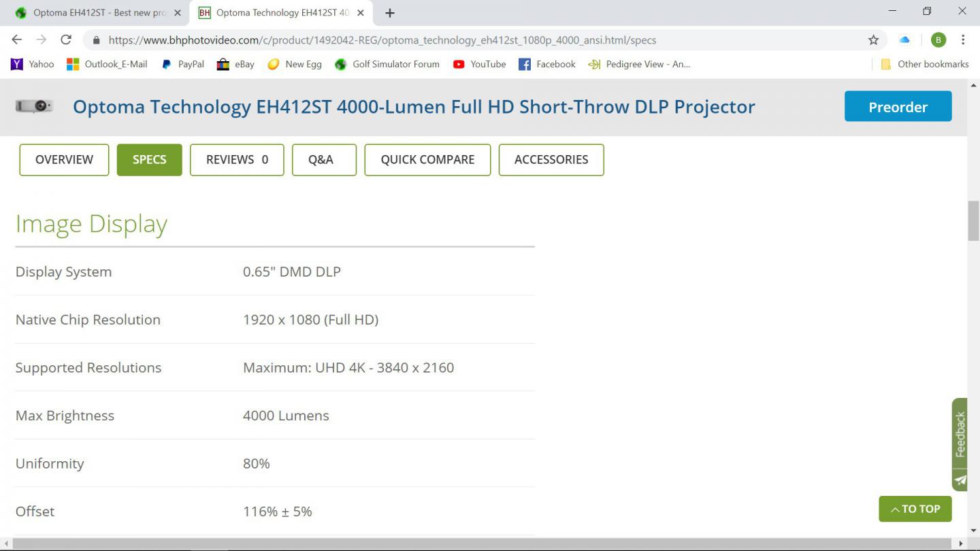Viewport: 980px width, 551px height.
Task: Open the PayPal bookmark
Action: tap(182, 64)
